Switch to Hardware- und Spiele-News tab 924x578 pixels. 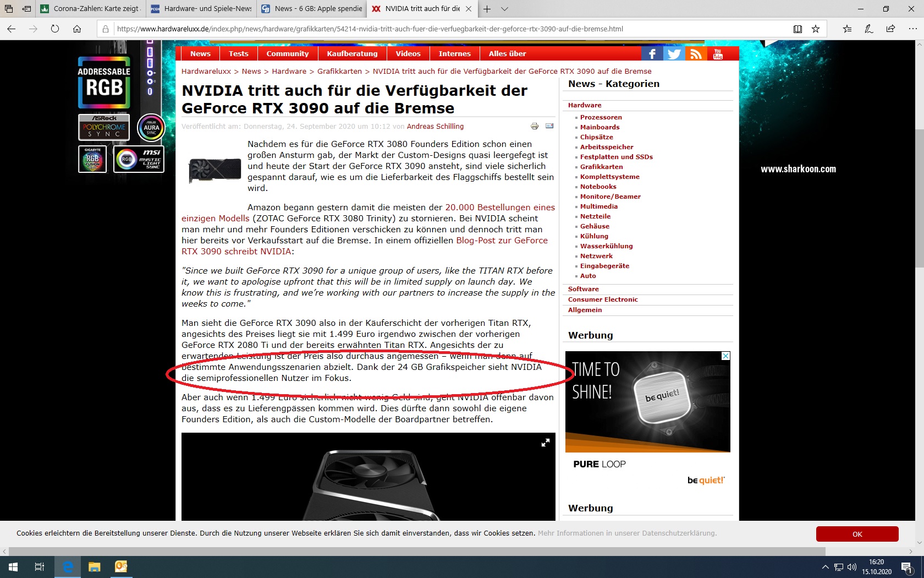(x=201, y=9)
